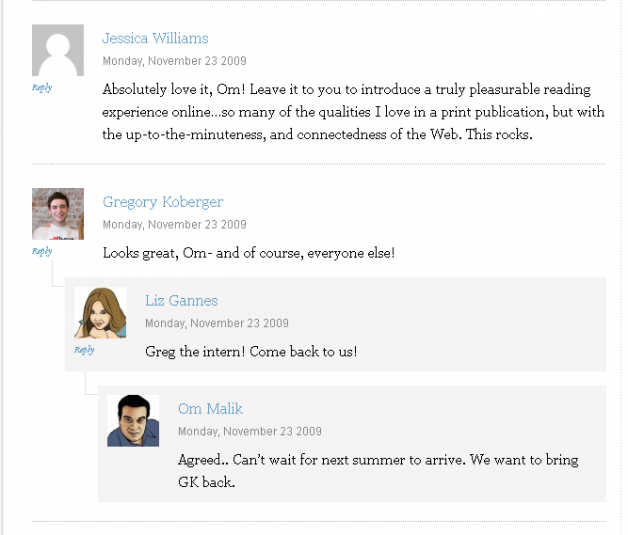Click Om Malik's comment starting 'Agreed..'
Viewport: 628px width, 535px height.
tap(378, 471)
